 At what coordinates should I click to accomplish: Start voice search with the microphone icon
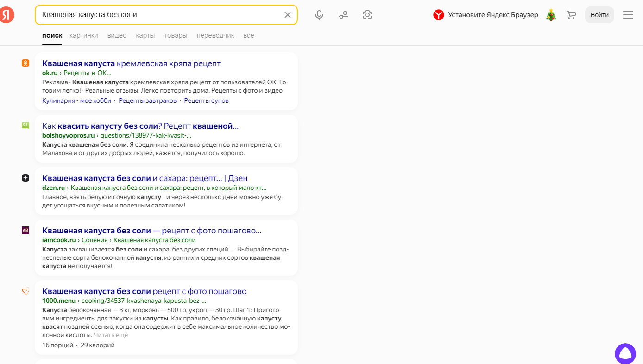point(319,15)
